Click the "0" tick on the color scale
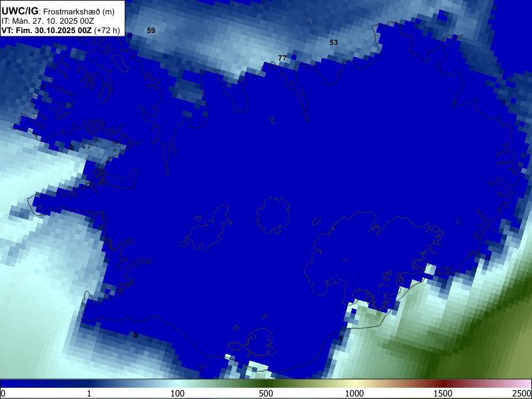This screenshot has width=532, height=399. click(x=3, y=393)
